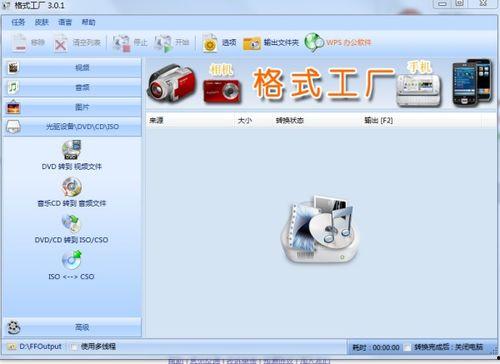Click the 大小 column header

pos(252,120)
